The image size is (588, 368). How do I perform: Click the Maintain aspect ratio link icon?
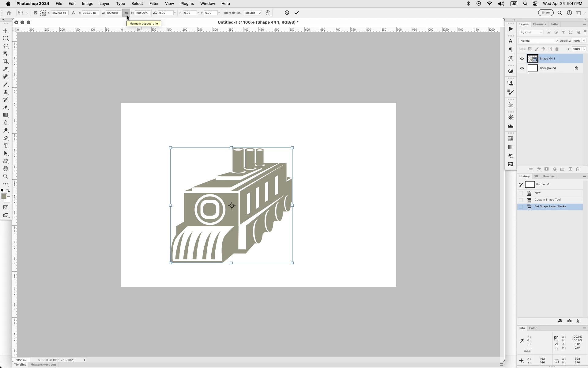tap(126, 13)
